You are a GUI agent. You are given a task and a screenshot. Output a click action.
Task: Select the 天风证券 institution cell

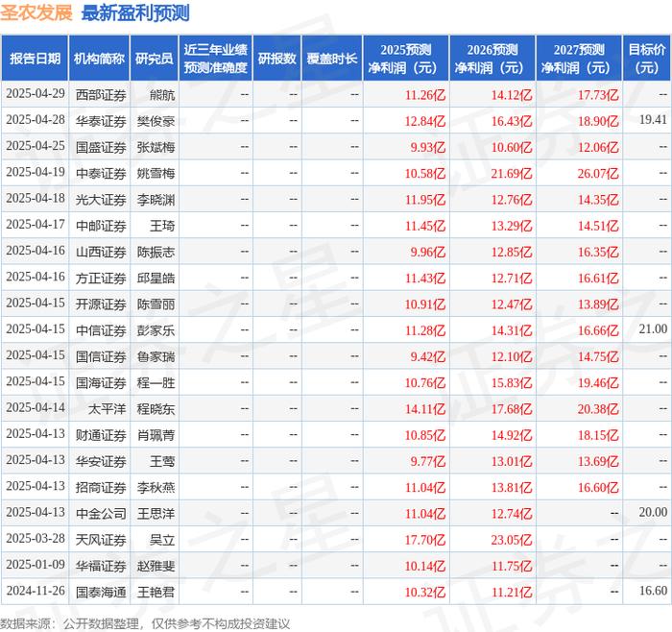(101, 540)
